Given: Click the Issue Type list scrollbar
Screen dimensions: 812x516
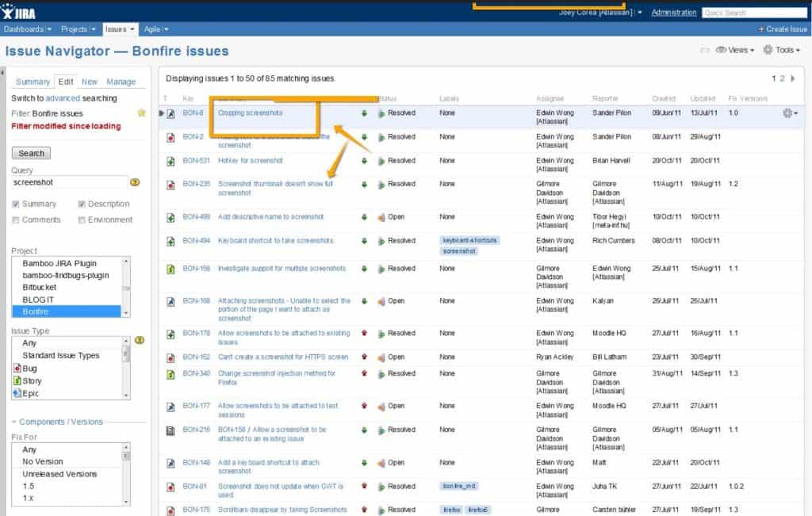Looking at the screenshot, I should pos(125,368).
